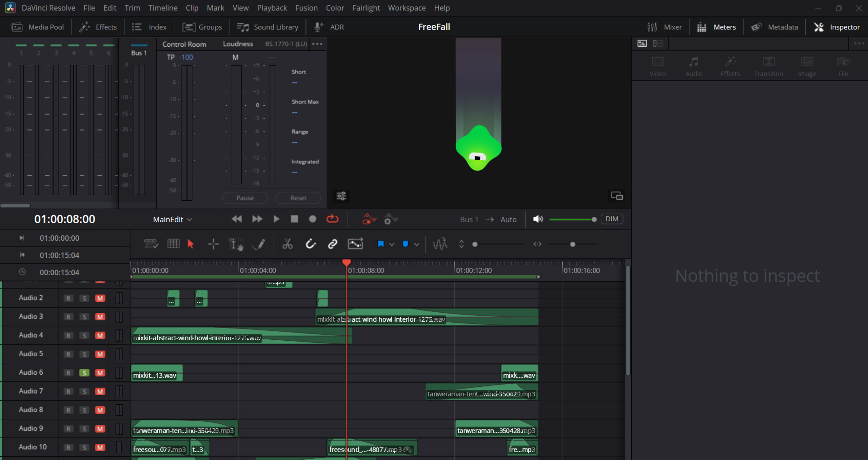Click the rewind transport button
This screenshot has height=460, width=868.
click(237, 219)
